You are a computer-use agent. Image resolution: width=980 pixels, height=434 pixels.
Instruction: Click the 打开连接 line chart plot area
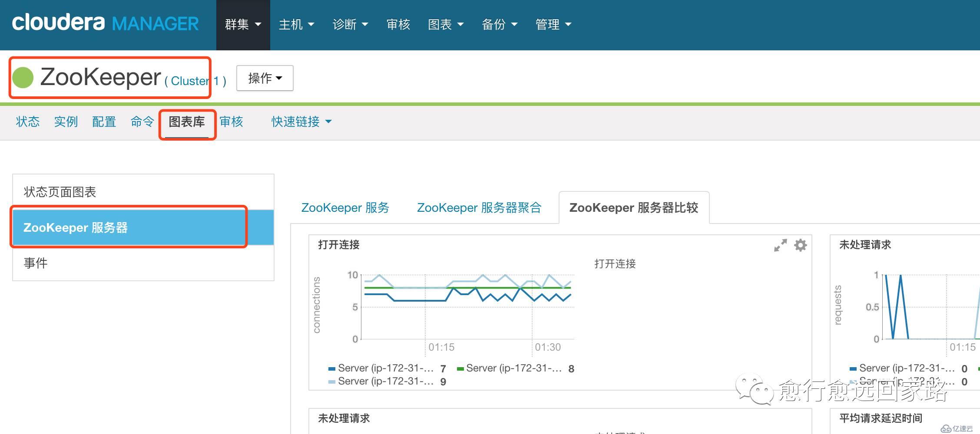click(468, 307)
